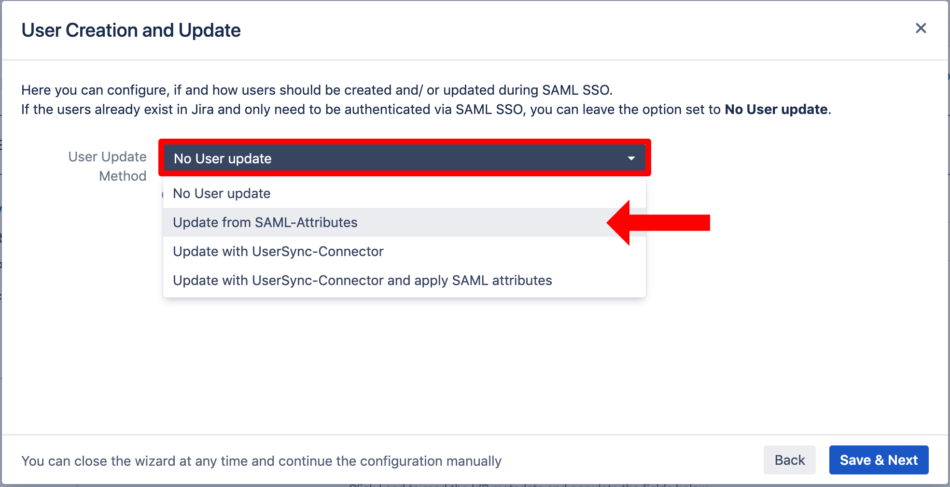Click the dialog header bar beside the title
Image resolution: width=950 pixels, height=487 pixels.
pyautogui.click(x=576, y=30)
